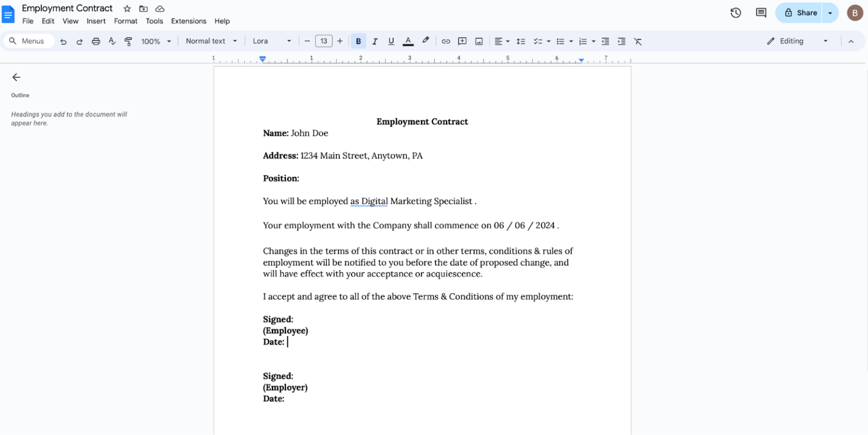Toggle italic formatting
This screenshot has height=435, width=868.
click(375, 41)
